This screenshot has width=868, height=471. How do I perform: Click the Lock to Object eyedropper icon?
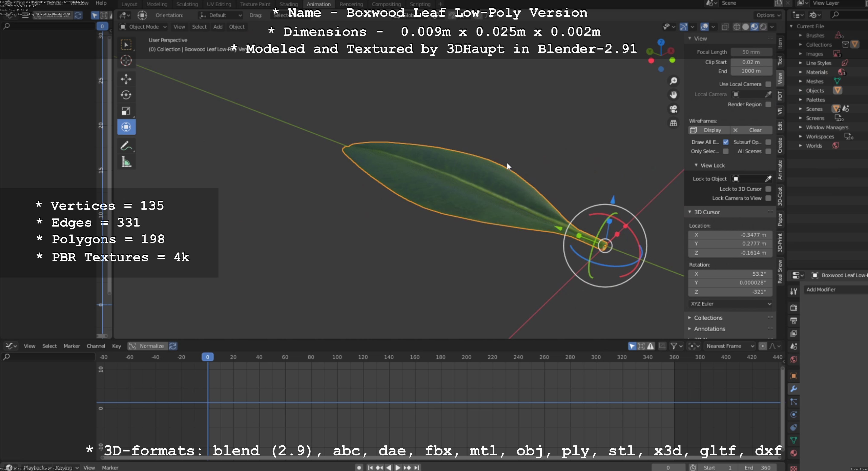click(768, 179)
